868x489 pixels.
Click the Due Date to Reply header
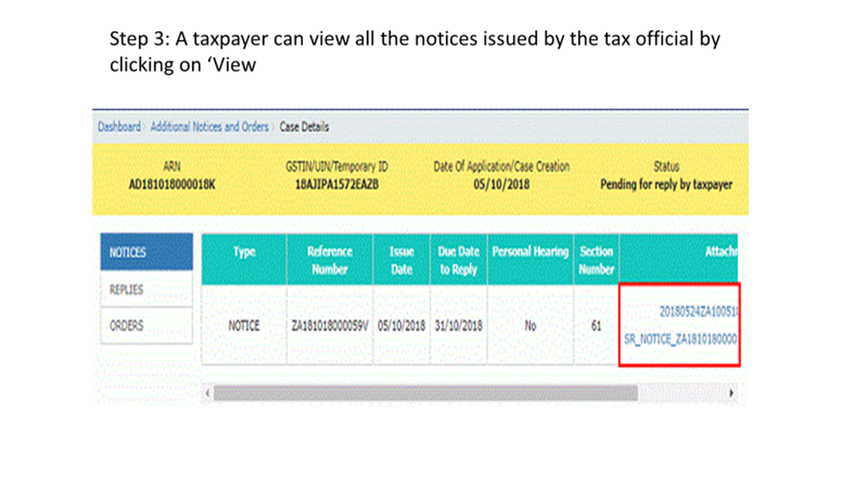[x=458, y=260]
